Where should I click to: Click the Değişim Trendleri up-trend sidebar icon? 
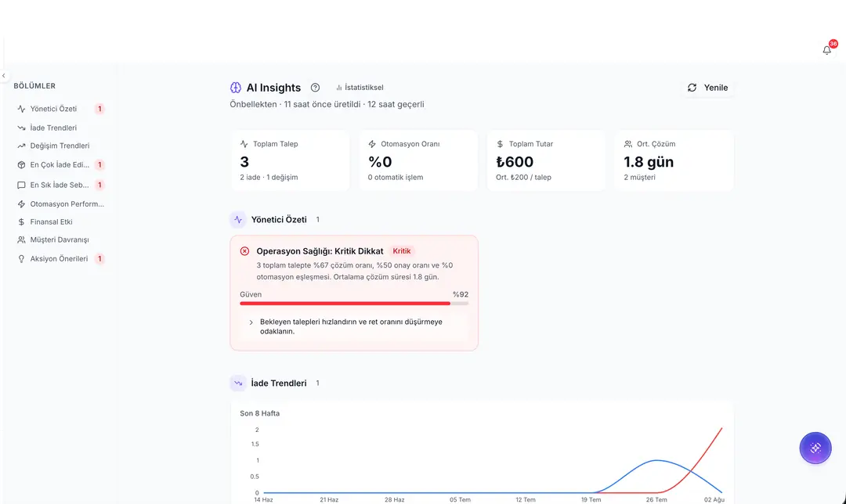tap(21, 146)
